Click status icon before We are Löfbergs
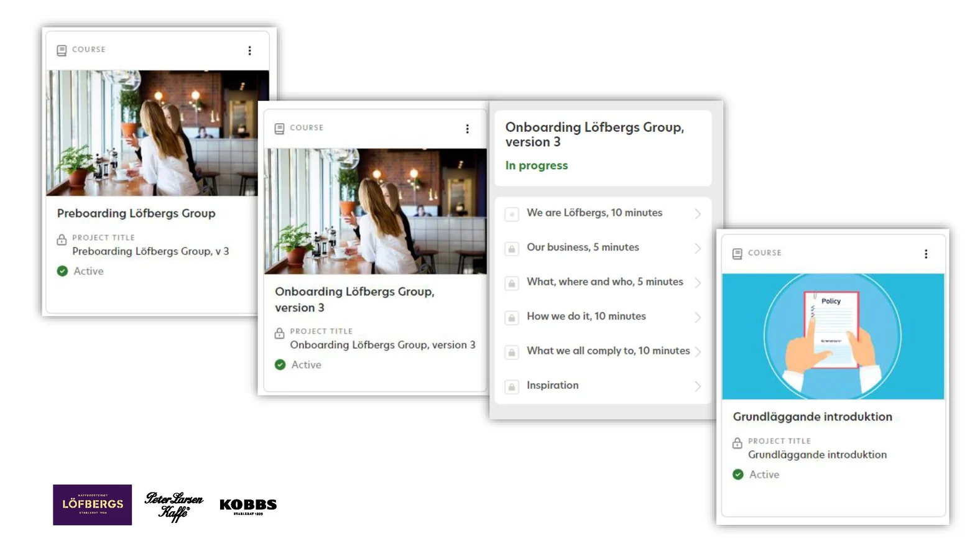Viewport: 980px width, 551px height. 511,214
